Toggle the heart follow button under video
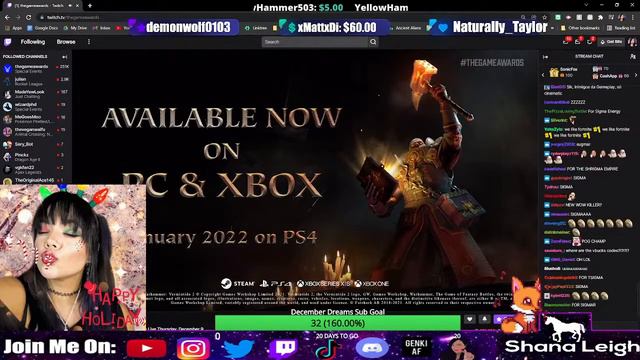This screenshot has width=640, height=360. pos(470,319)
